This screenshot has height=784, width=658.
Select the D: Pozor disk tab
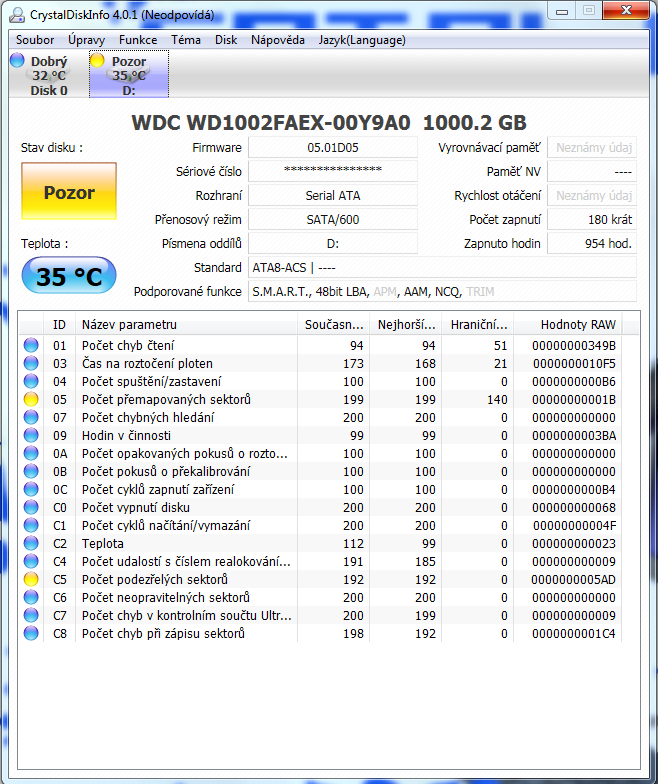(x=129, y=74)
